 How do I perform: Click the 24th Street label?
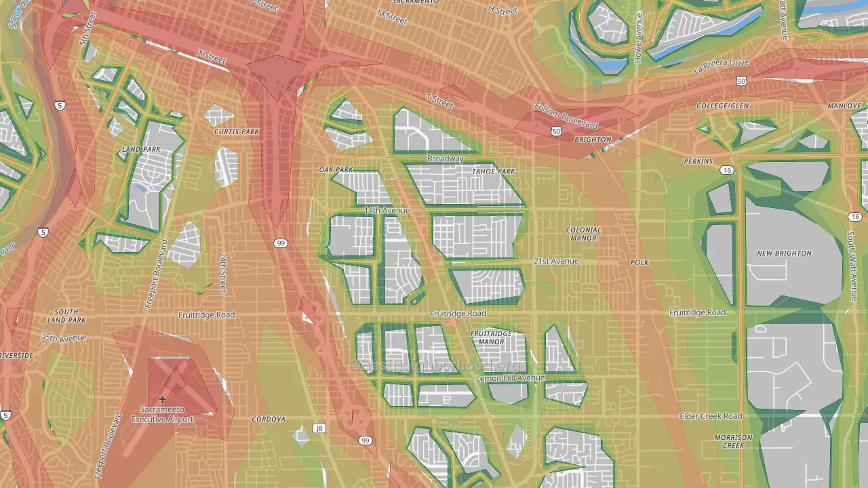(223, 272)
